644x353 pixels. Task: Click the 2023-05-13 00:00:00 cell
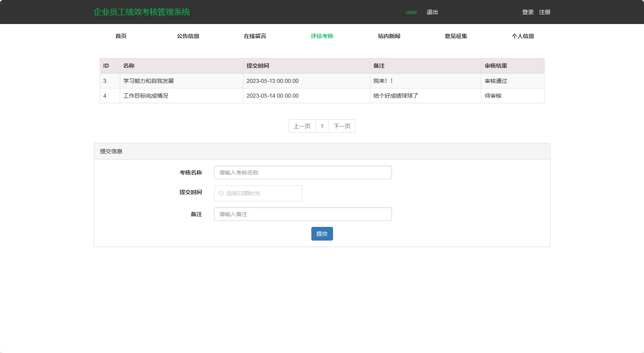point(306,81)
